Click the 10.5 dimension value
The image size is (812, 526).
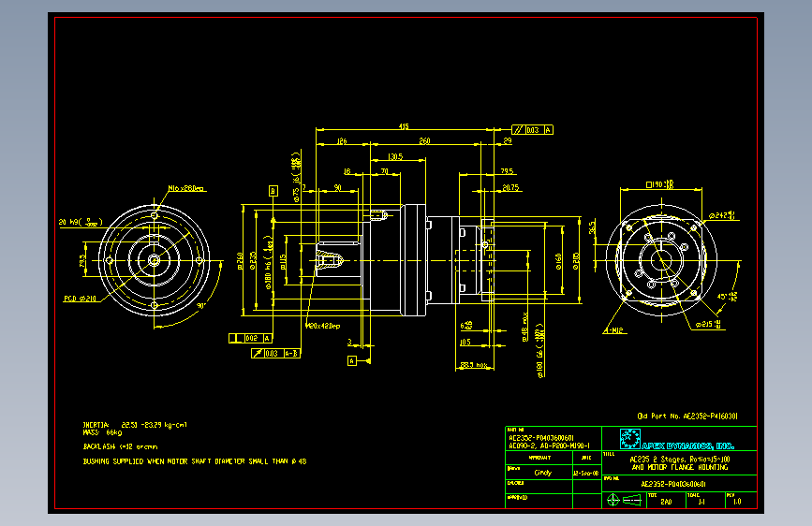pyautogui.click(x=465, y=343)
